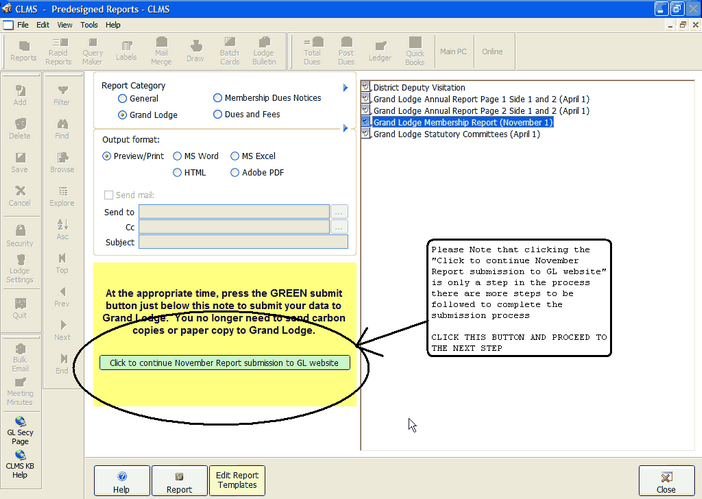Open the Tools menu
The width and height of the screenshot is (702, 499).
tap(89, 24)
